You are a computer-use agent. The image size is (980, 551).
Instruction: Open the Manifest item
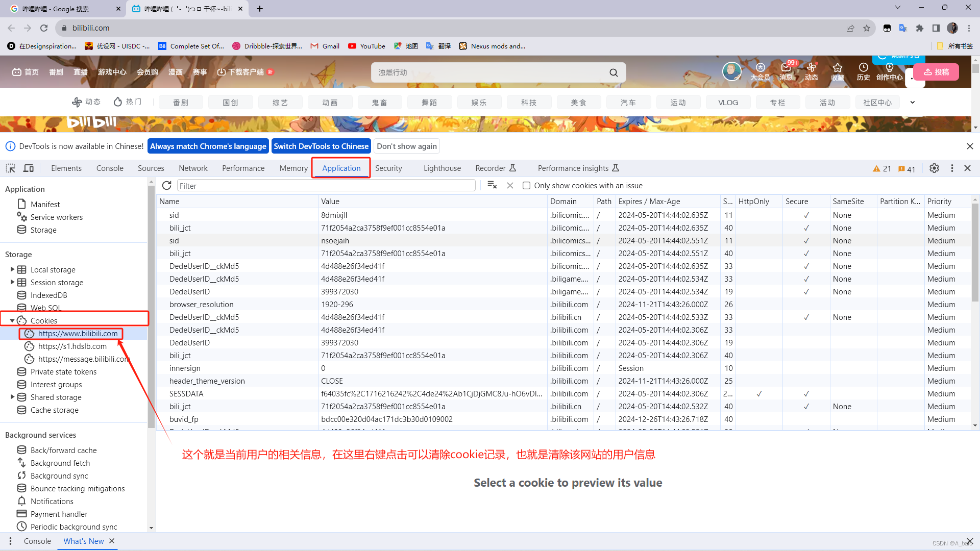pyautogui.click(x=45, y=204)
